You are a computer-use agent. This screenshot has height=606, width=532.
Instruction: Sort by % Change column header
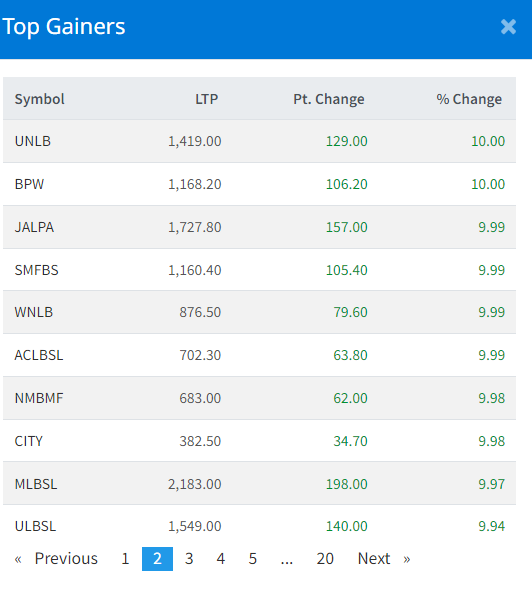click(469, 99)
